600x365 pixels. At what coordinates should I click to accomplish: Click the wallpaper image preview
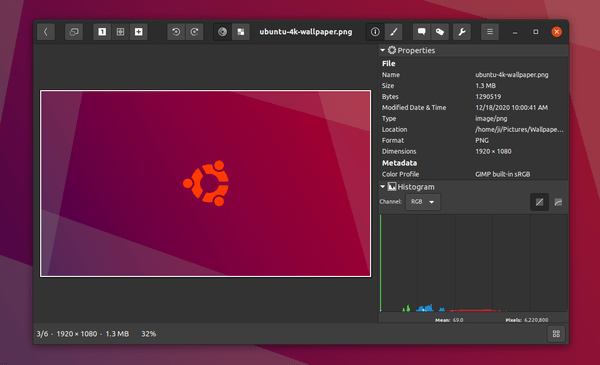tap(205, 183)
